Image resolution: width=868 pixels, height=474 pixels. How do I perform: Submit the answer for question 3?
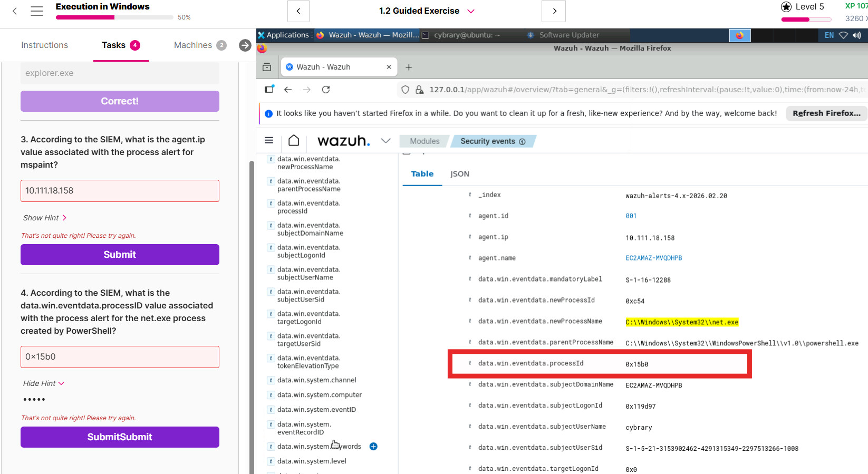[120, 255]
